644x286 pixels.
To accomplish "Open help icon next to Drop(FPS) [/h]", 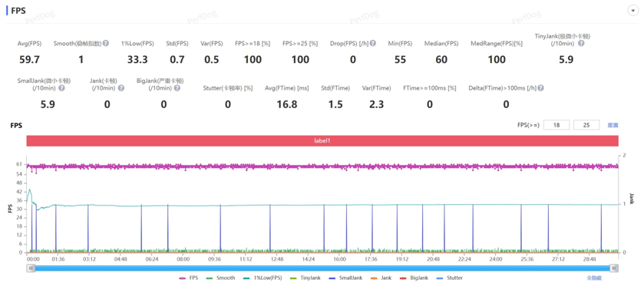I will pos(373,43).
